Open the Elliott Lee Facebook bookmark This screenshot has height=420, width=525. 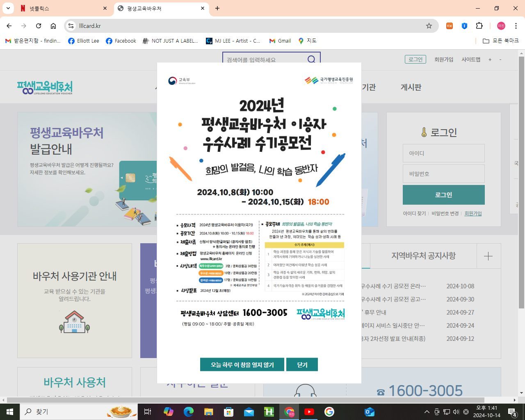pos(84,41)
